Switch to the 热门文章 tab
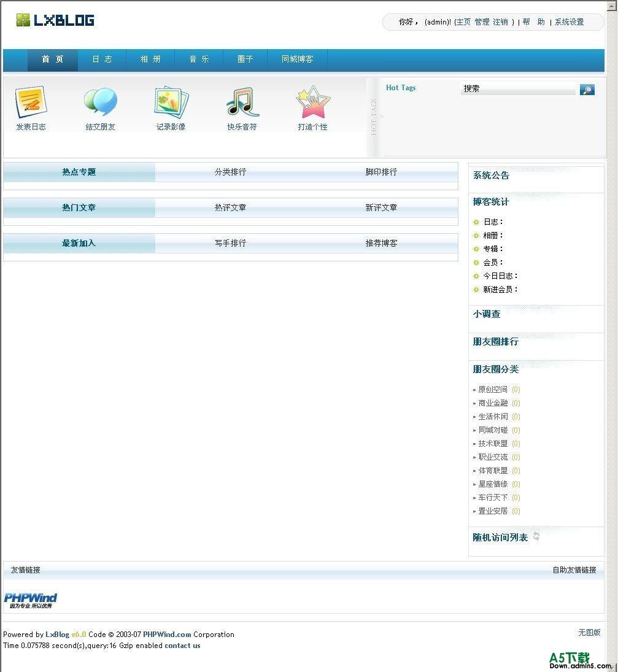Viewport: 618px width, 672px height. click(79, 207)
